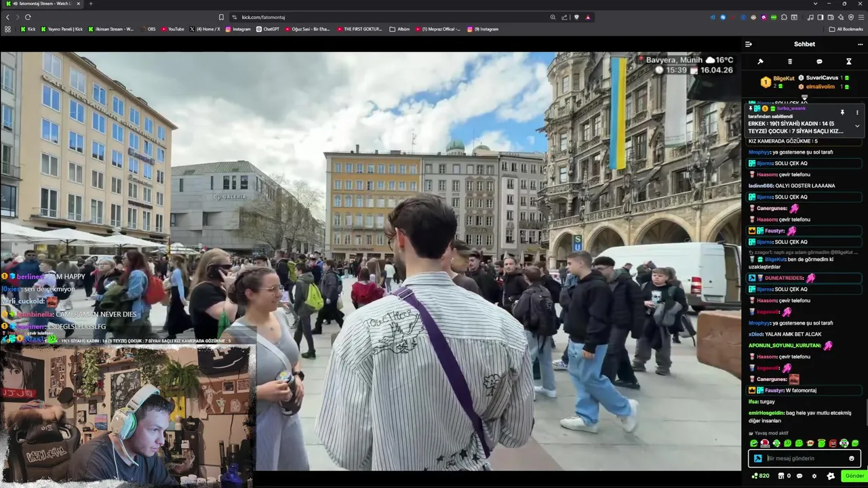
Task: Open chat settings gear icon
Action: (x=814, y=476)
